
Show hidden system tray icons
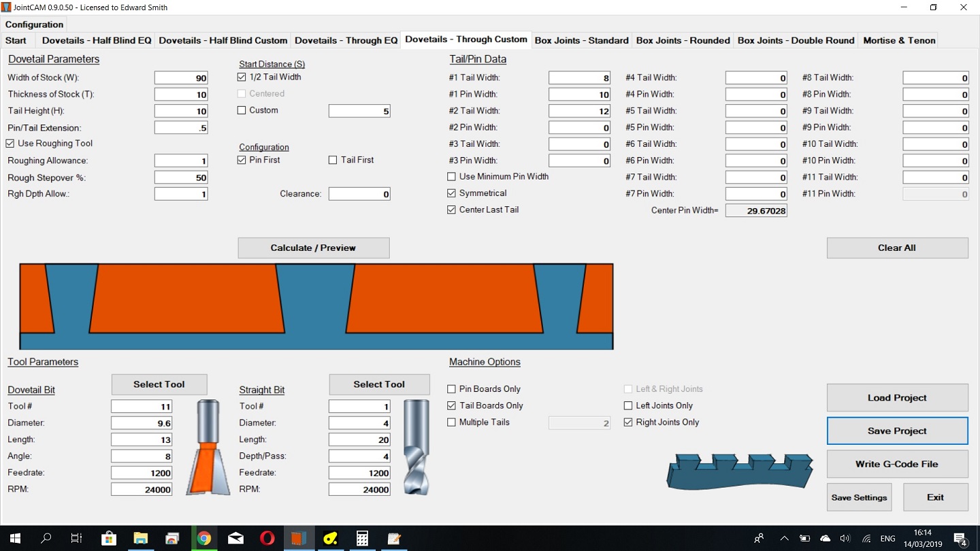click(784, 538)
